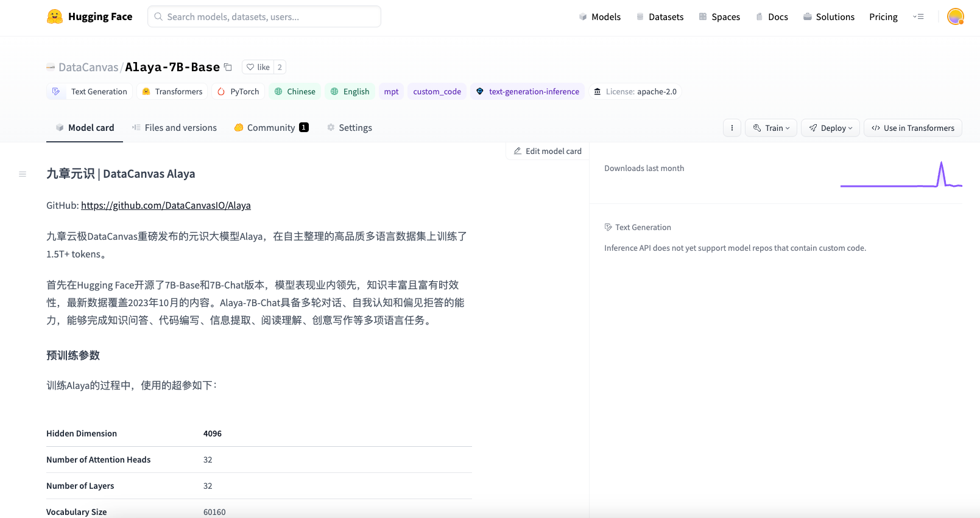Open the GitHub DataCanvasIO/Alaya link
980x518 pixels.
click(166, 205)
